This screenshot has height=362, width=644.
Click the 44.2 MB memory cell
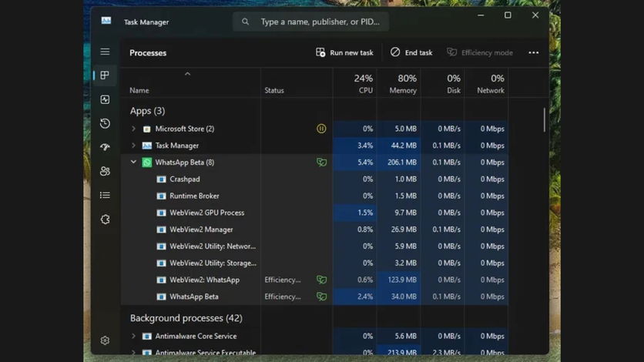398,146
